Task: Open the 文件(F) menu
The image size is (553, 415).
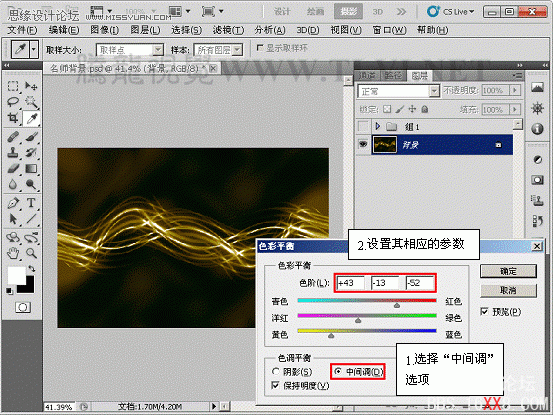Action: (22, 30)
